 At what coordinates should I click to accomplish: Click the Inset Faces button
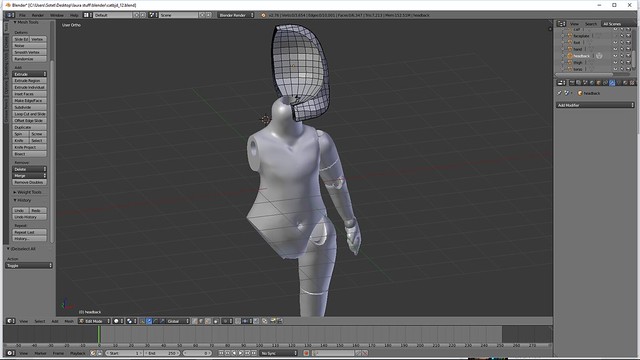coord(29,94)
